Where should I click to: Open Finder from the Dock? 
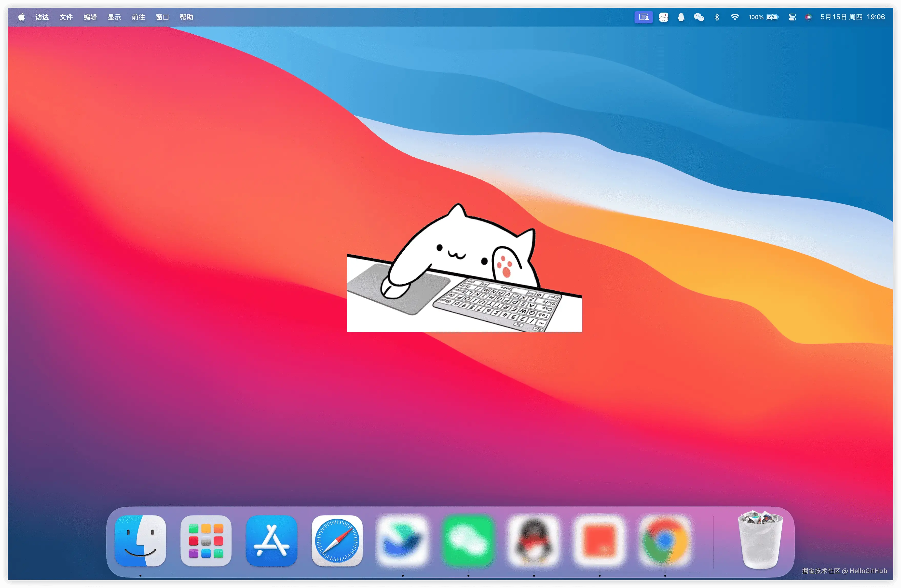click(x=140, y=540)
